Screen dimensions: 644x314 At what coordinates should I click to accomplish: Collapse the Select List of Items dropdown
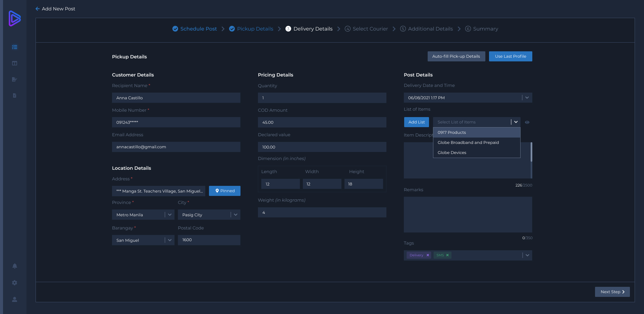[516, 122]
